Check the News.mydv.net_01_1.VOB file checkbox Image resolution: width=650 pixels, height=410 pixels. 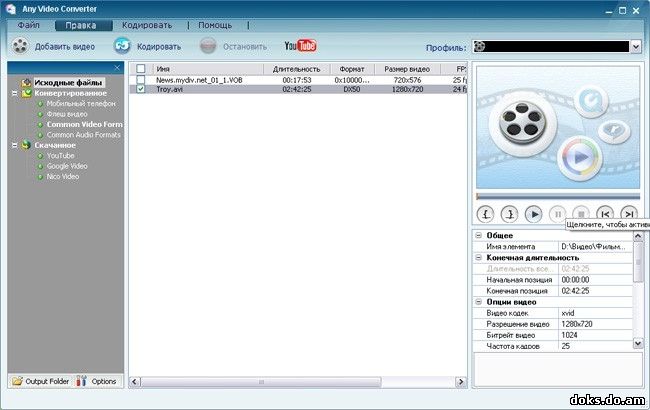141,80
